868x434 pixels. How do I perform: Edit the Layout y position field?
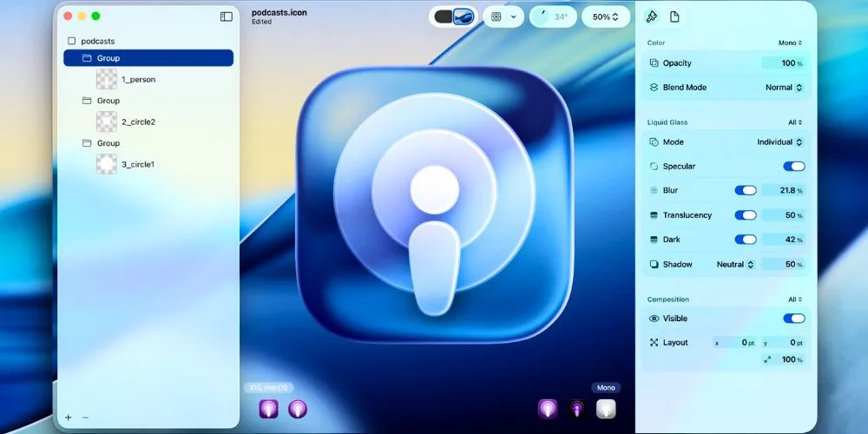(783, 343)
